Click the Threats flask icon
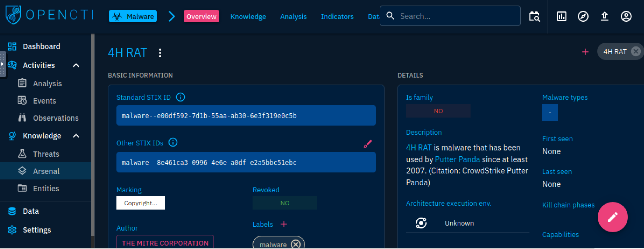This screenshot has width=644, height=249. coord(22,154)
